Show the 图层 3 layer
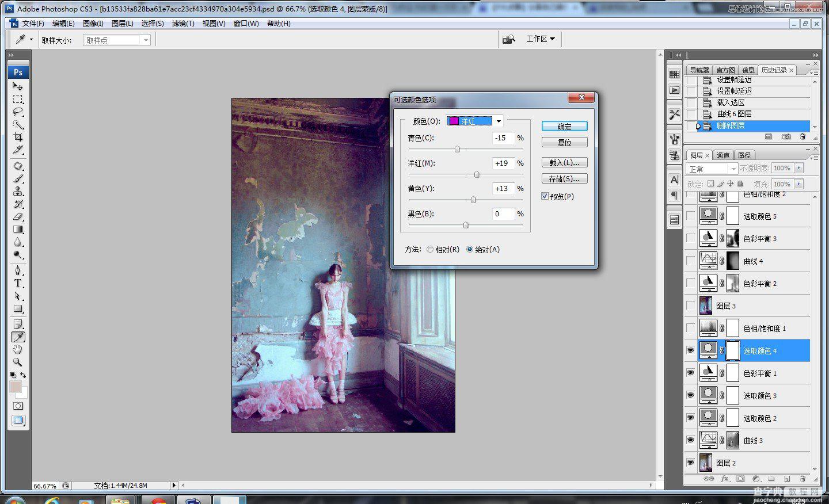 [691, 306]
